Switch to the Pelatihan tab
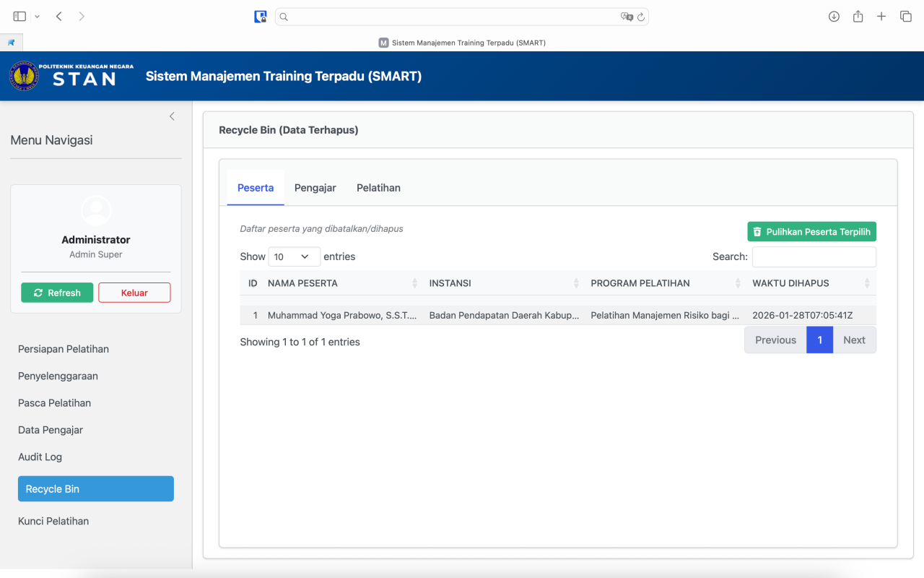This screenshot has width=924, height=578. (378, 188)
